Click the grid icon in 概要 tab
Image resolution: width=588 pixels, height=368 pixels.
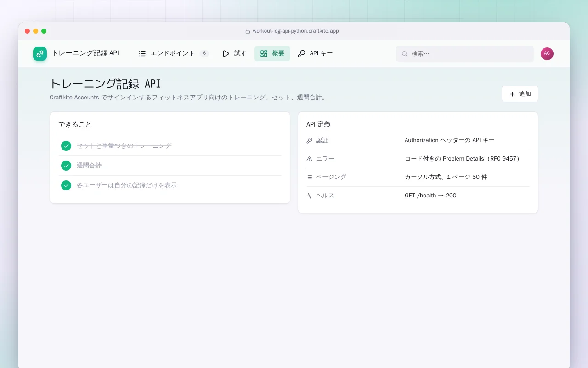point(264,53)
